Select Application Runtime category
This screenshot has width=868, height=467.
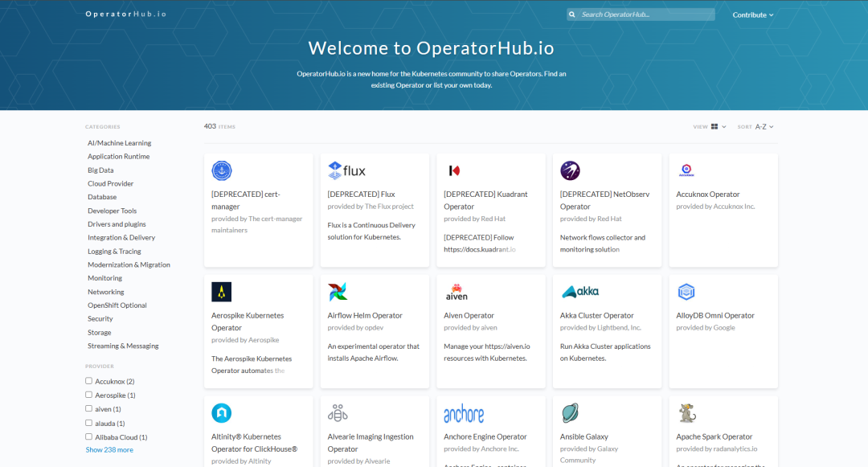[x=118, y=157]
